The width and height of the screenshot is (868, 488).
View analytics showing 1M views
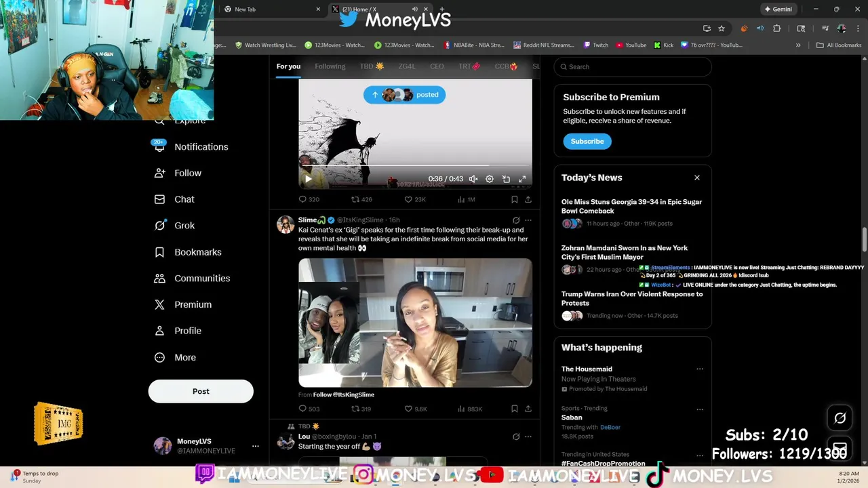pos(467,199)
